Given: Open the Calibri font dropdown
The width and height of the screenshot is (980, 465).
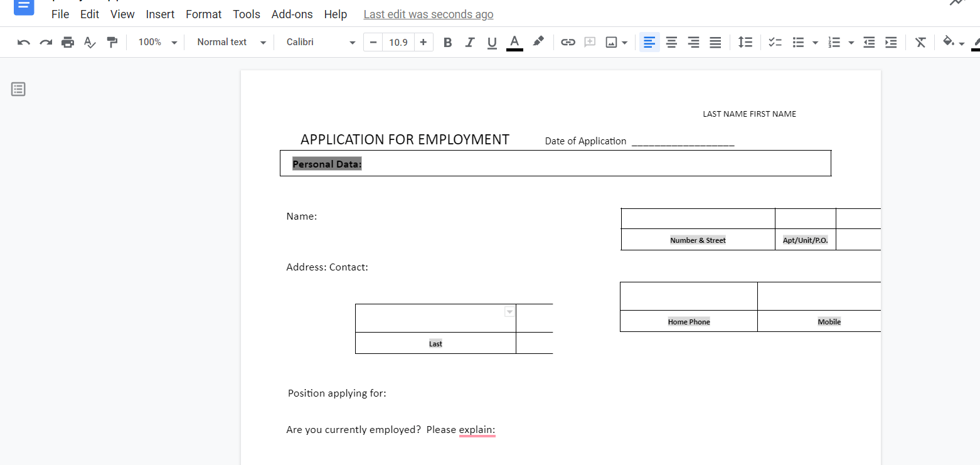Looking at the screenshot, I should point(321,42).
